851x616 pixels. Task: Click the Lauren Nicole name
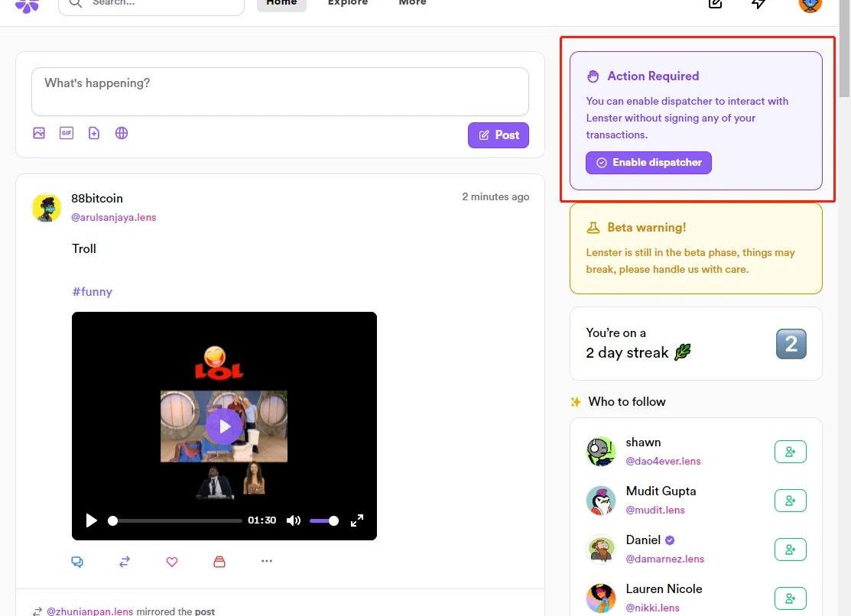point(664,588)
